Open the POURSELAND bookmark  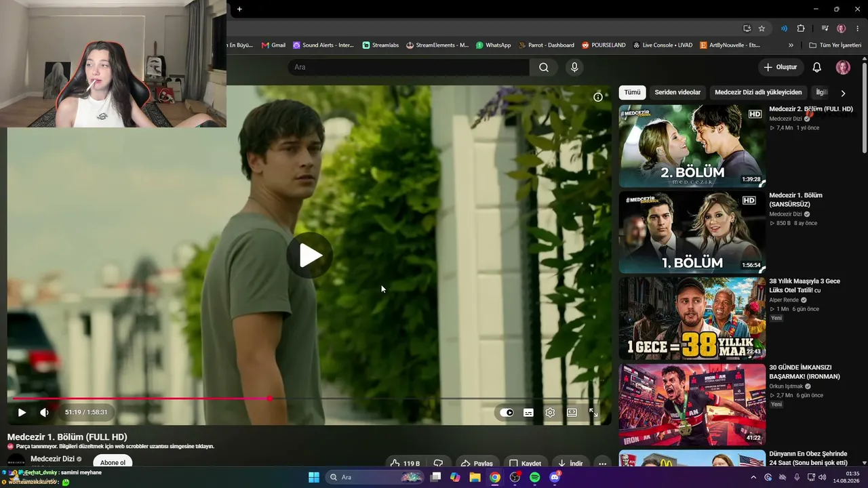(x=604, y=45)
